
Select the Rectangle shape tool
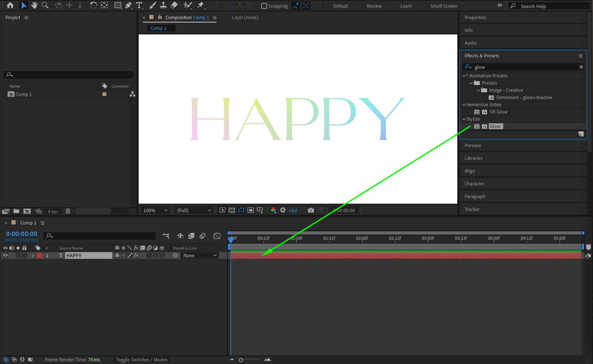(117, 5)
